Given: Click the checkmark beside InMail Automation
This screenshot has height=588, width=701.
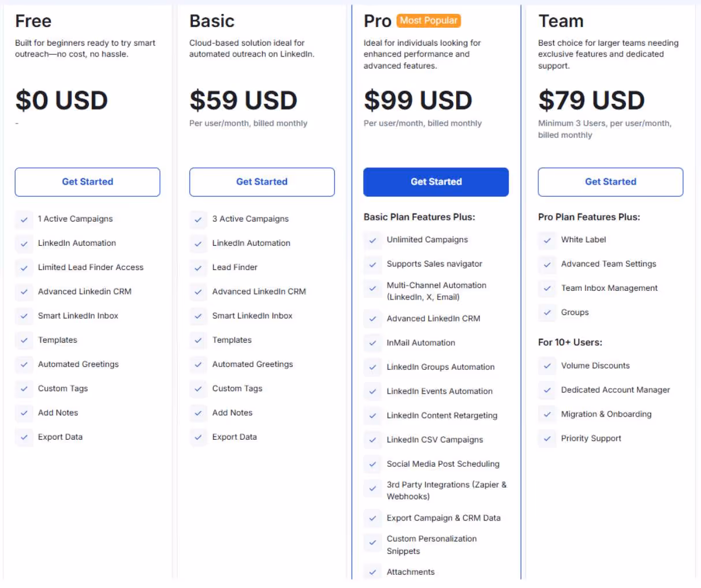Looking at the screenshot, I should point(372,343).
